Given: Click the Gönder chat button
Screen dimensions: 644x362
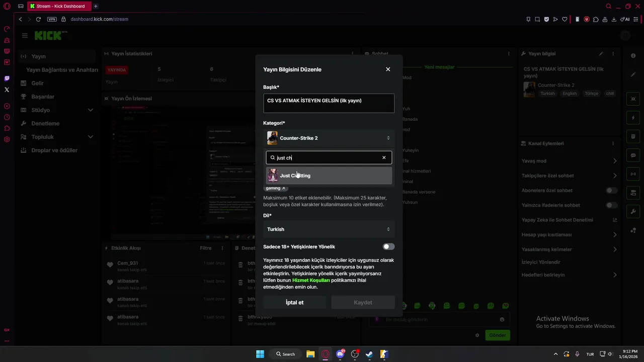Looking at the screenshot, I should [x=498, y=335].
